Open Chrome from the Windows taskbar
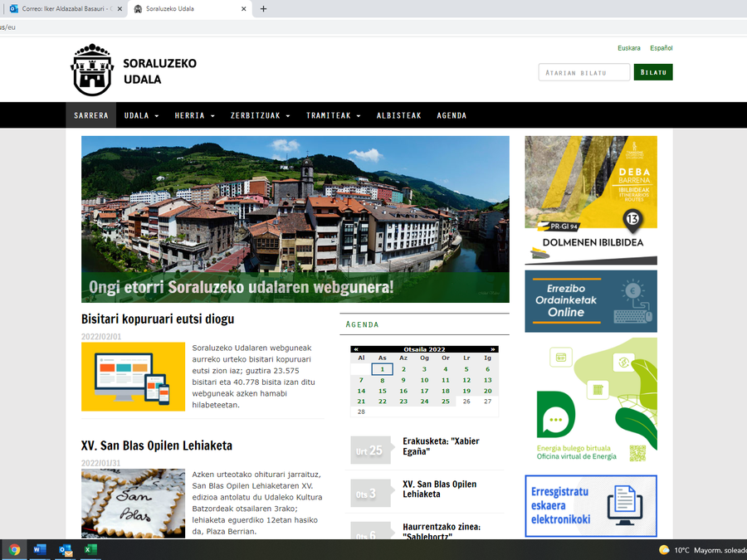The width and height of the screenshot is (747, 560). click(x=14, y=550)
